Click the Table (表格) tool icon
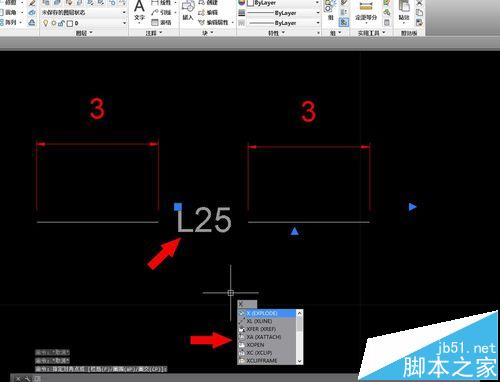The width and height of the screenshot is (500, 382). 155,22
